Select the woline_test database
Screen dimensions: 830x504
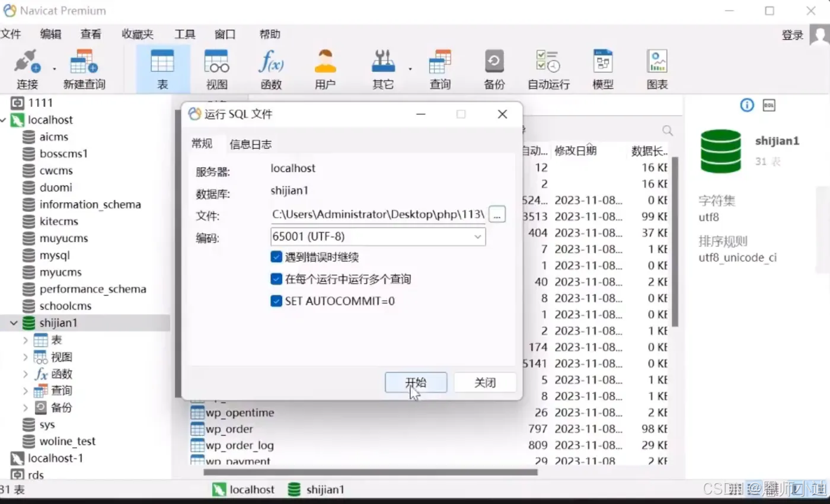click(67, 441)
